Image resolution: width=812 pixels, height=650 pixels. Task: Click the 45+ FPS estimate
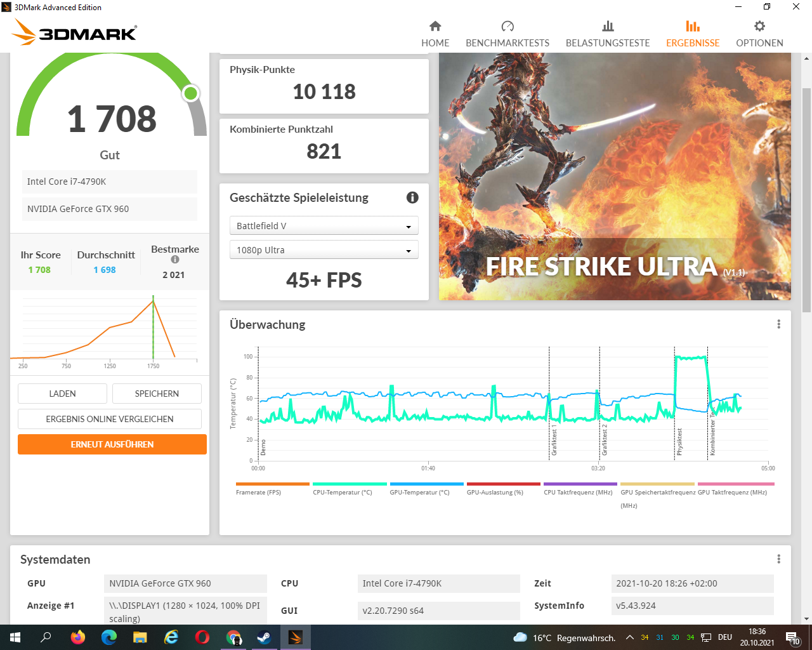point(324,280)
